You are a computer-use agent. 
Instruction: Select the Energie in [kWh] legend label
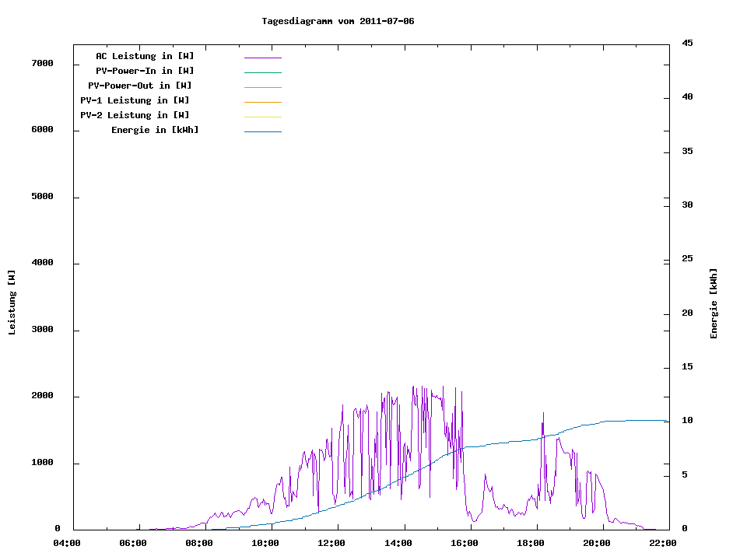click(x=155, y=130)
